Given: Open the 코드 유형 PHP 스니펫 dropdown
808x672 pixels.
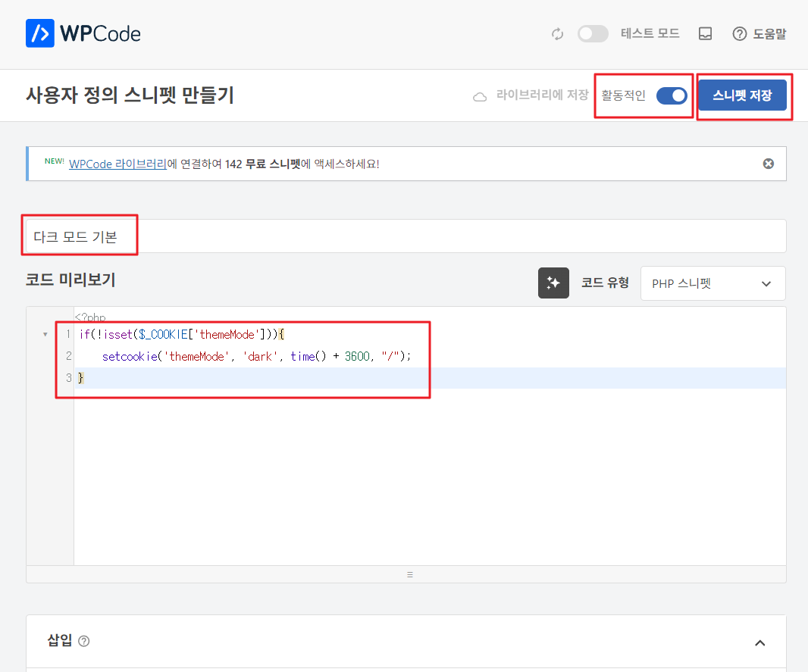Looking at the screenshot, I should 712,283.
